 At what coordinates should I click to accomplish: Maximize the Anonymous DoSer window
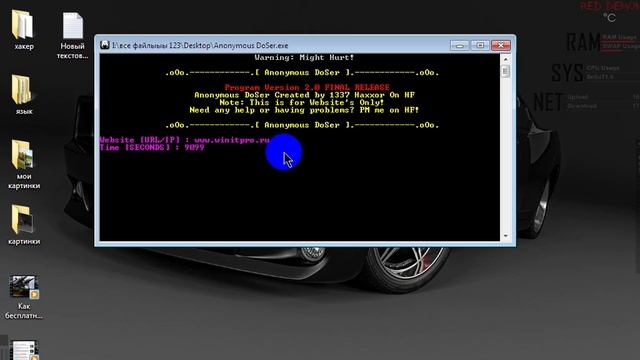tap(480, 45)
